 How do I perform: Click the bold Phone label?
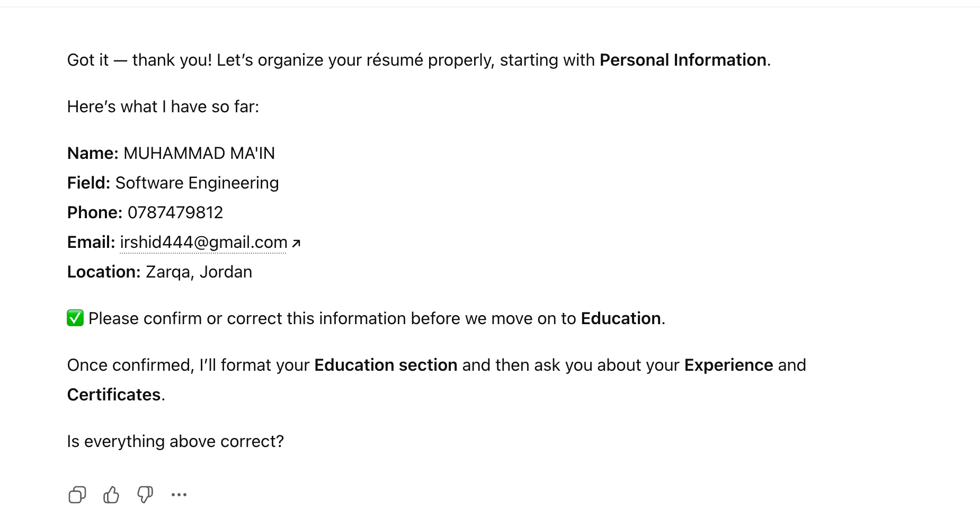(95, 213)
